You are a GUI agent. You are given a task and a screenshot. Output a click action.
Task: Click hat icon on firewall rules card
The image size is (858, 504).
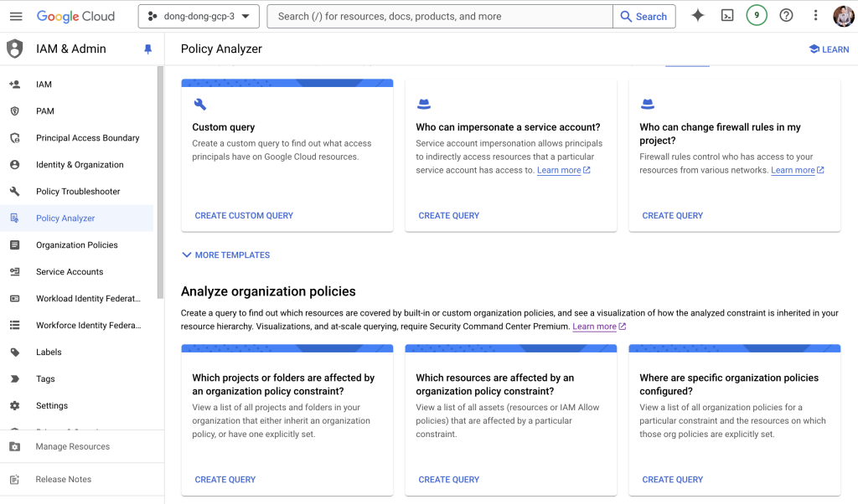point(648,103)
